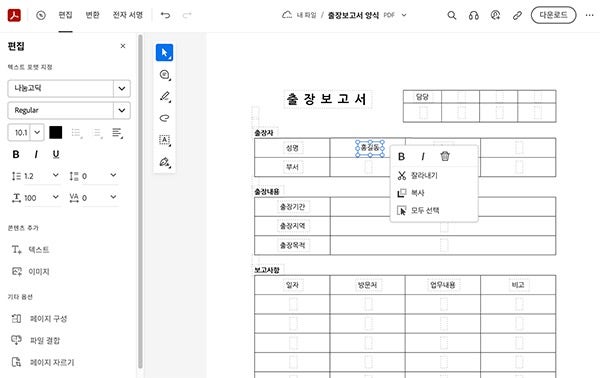Screen dimensions: 600x378
Task: Click the 업무내용 column header
Action: 443,285
